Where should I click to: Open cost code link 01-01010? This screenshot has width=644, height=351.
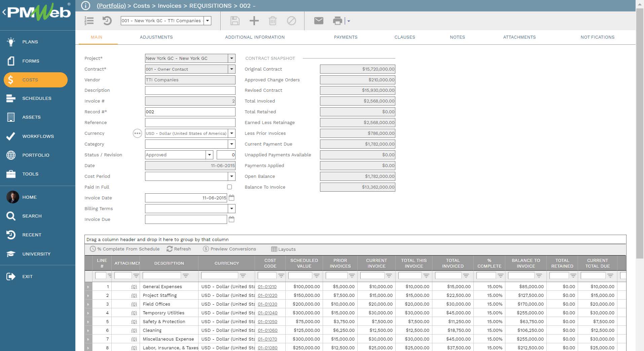tap(267, 287)
